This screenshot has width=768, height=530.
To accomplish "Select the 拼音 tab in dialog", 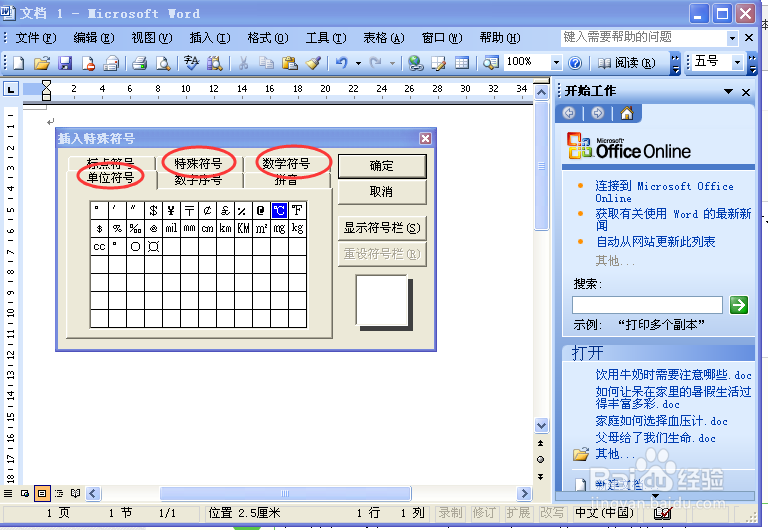I will pyautogui.click(x=286, y=180).
